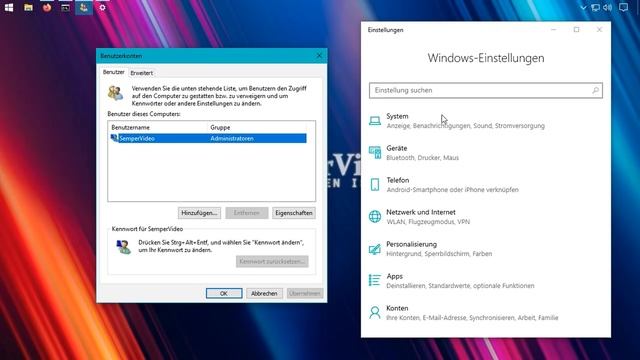Open the Settings gear taskbar icon
This screenshot has height=360, width=640.
pos(102,7)
